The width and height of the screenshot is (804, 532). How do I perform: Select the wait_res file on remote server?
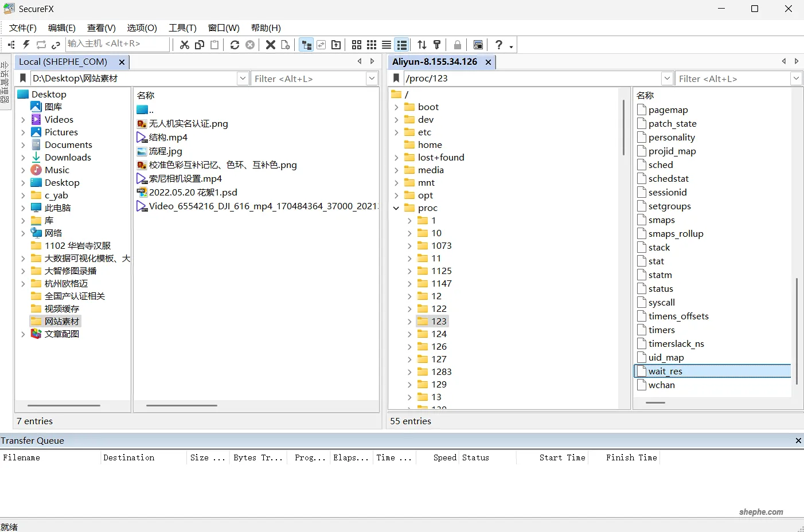pos(665,371)
